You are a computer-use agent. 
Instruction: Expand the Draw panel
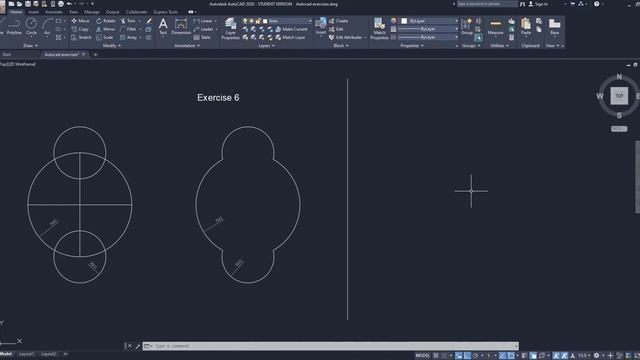pyautogui.click(x=30, y=46)
